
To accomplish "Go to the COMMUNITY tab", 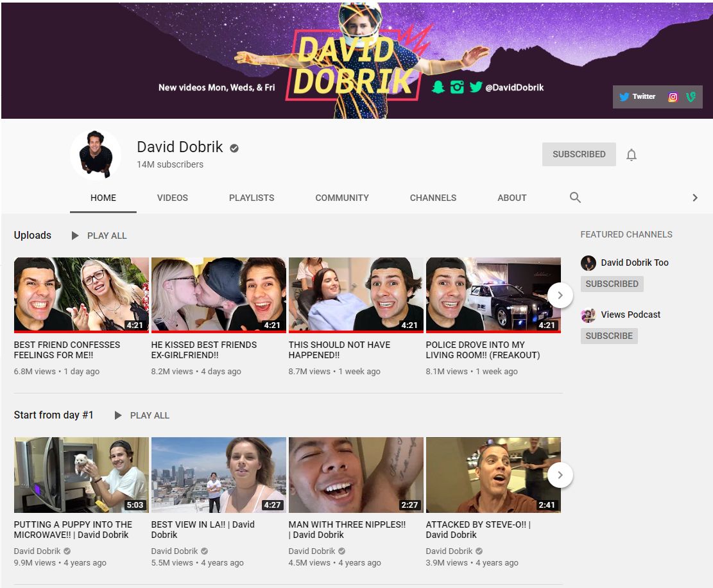I will click(342, 198).
